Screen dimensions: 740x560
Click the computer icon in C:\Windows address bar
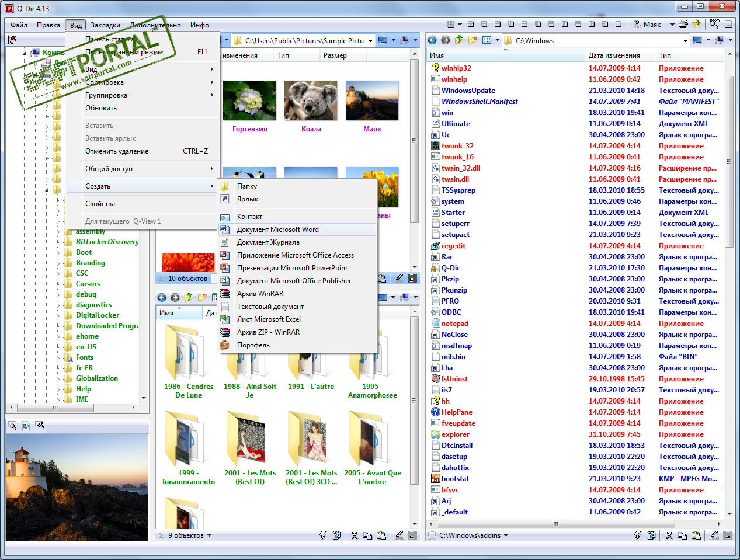pos(719,40)
